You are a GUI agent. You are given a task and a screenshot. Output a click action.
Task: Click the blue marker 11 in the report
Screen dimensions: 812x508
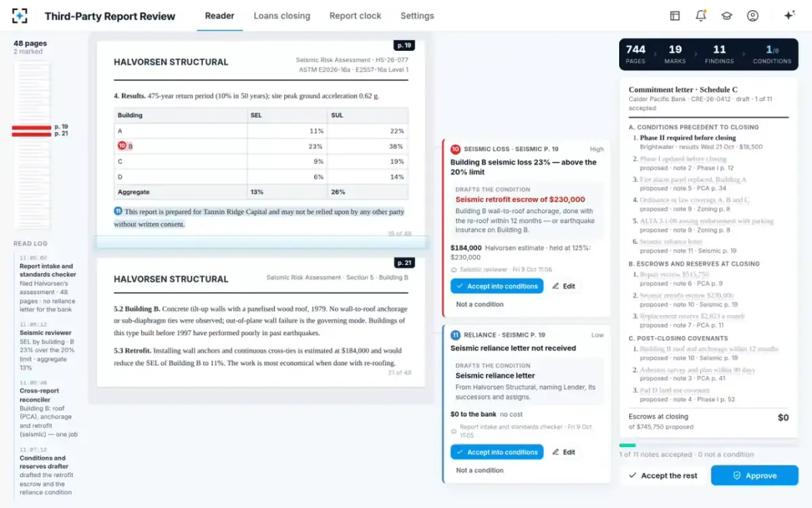(x=118, y=211)
